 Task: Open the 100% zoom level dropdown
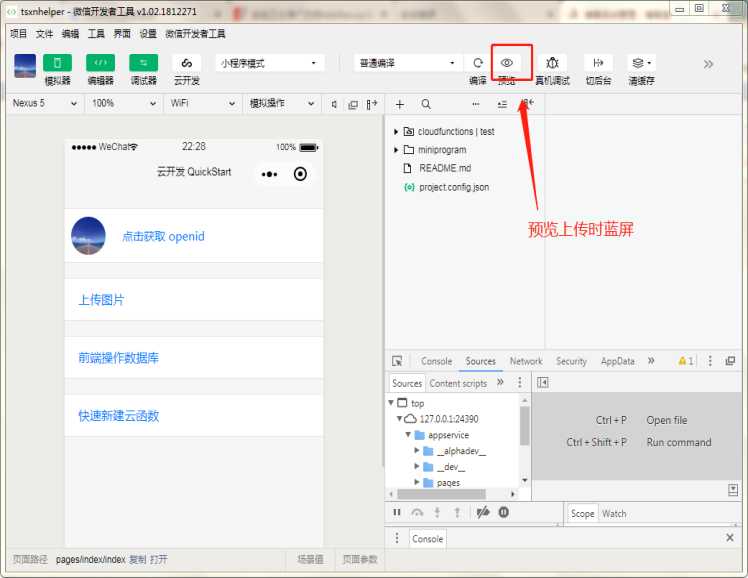pos(124,103)
